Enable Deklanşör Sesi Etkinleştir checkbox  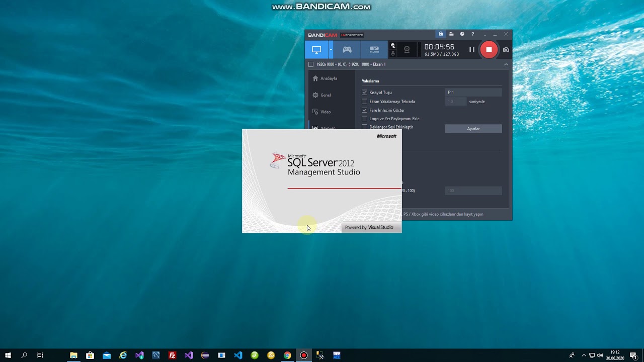click(364, 127)
